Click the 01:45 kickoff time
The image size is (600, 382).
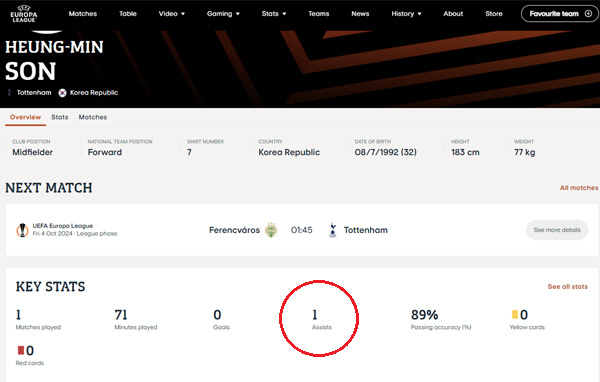(x=302, y=230)
